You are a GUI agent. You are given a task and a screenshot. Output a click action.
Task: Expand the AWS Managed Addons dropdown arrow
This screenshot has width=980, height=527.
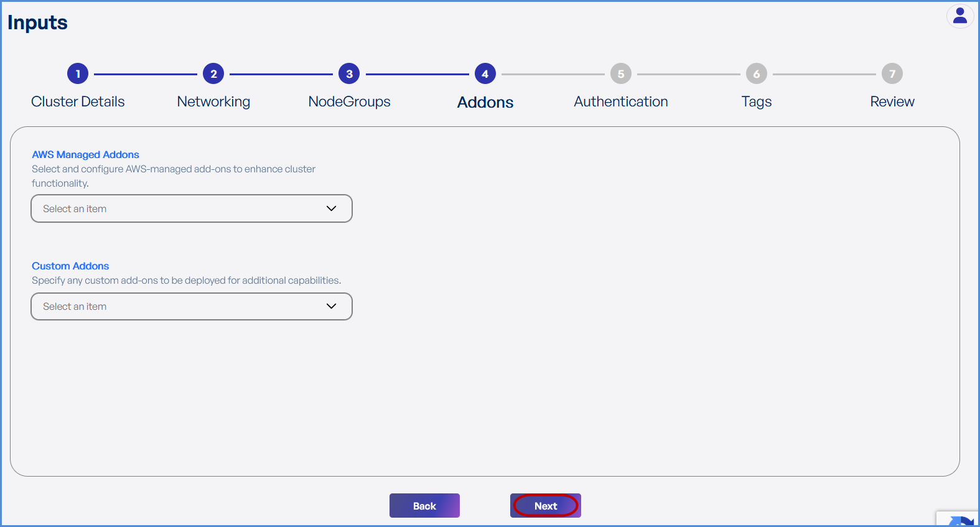[x=331, y=208]
